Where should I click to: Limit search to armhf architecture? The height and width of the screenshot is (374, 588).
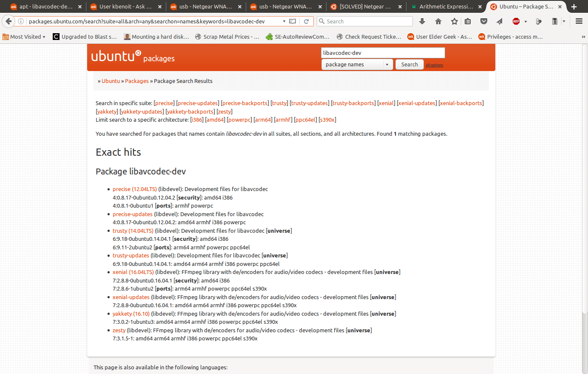[283, 120]
